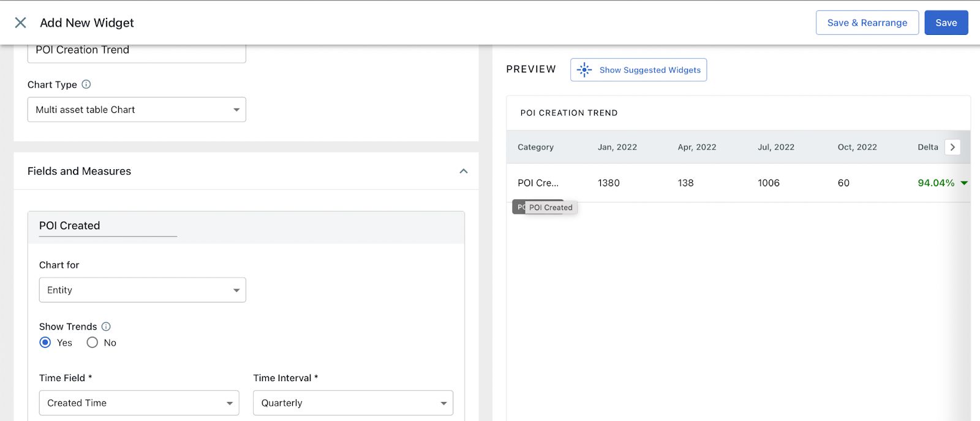980x421 pixels.
Task: Click the POI Cre... row label
Action: pos(538,183)
